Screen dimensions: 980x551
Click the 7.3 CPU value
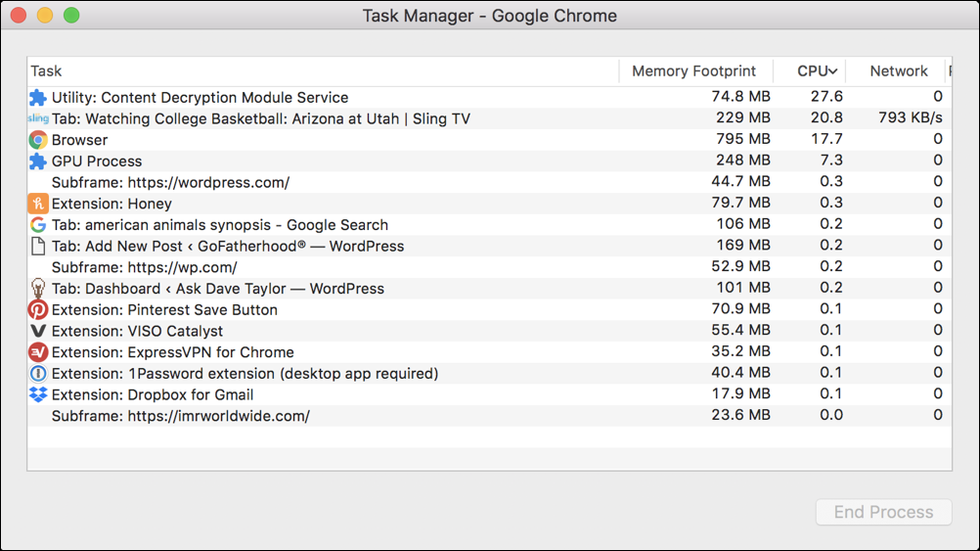(x=831, y=161)
